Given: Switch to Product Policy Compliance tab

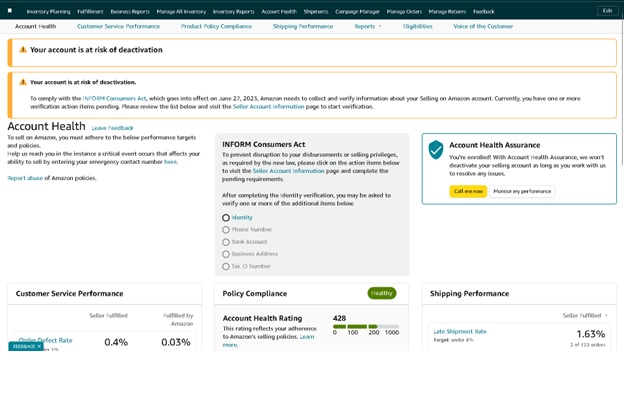Looking at the screenshot, I should click(216, 26).
